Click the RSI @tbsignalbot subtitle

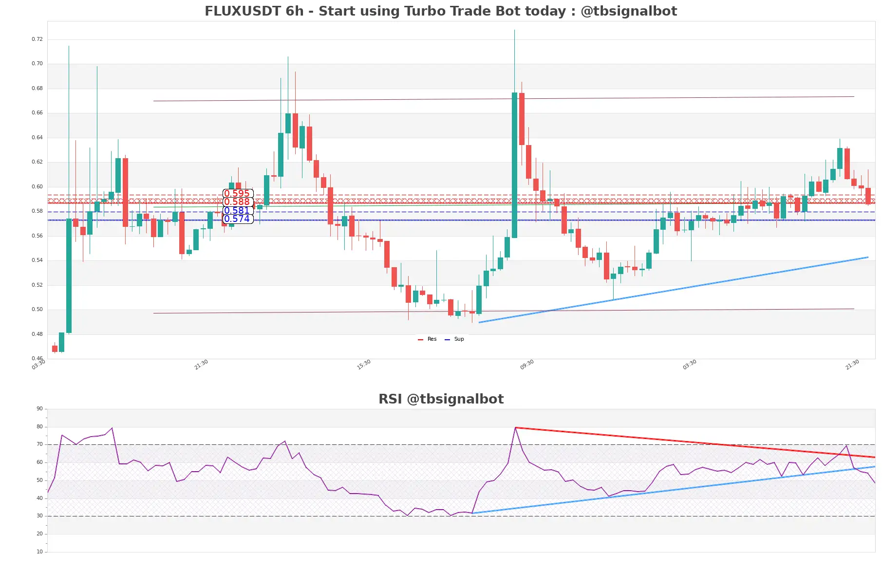[x=441, y=399]
